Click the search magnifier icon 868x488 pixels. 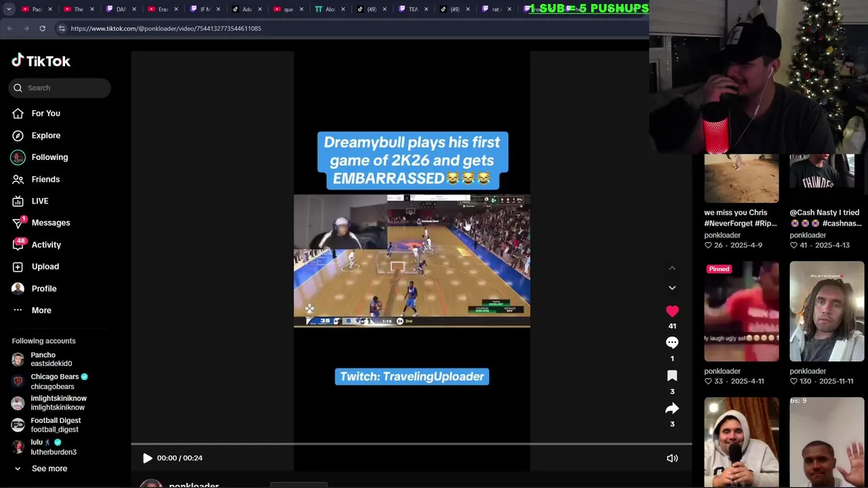pos(18,87)
